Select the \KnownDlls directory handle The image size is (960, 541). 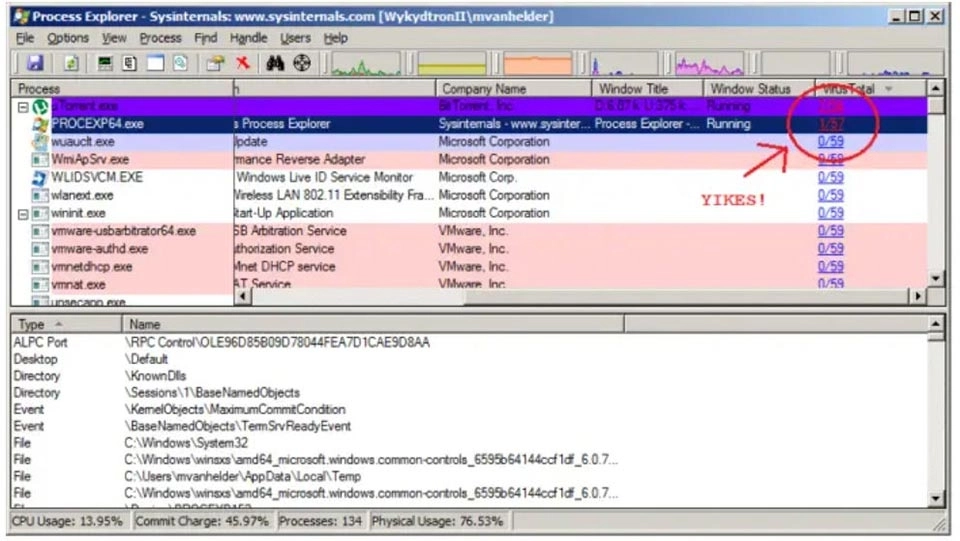[469, 376]
